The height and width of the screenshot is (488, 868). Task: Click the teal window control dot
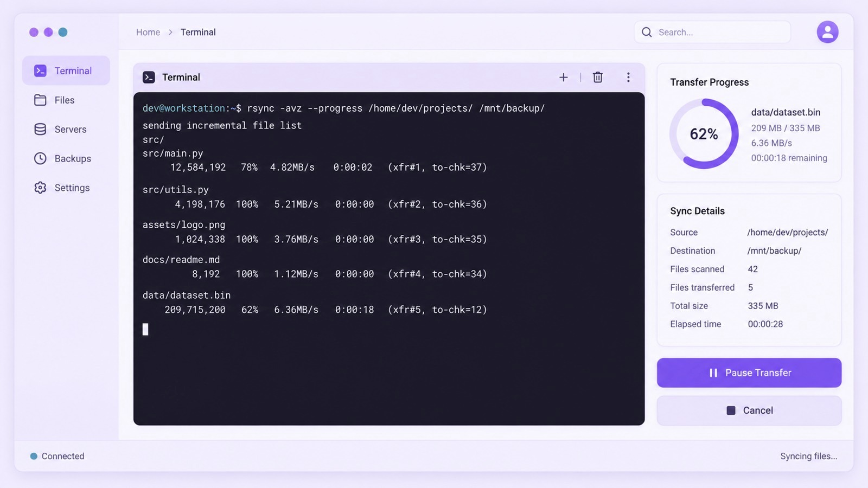pos(63,32)
